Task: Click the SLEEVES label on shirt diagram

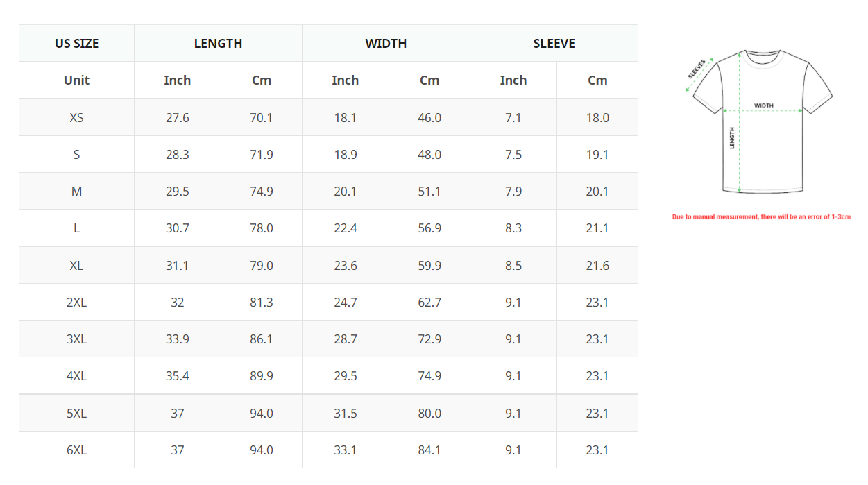Action: click(x=697, y=69)
